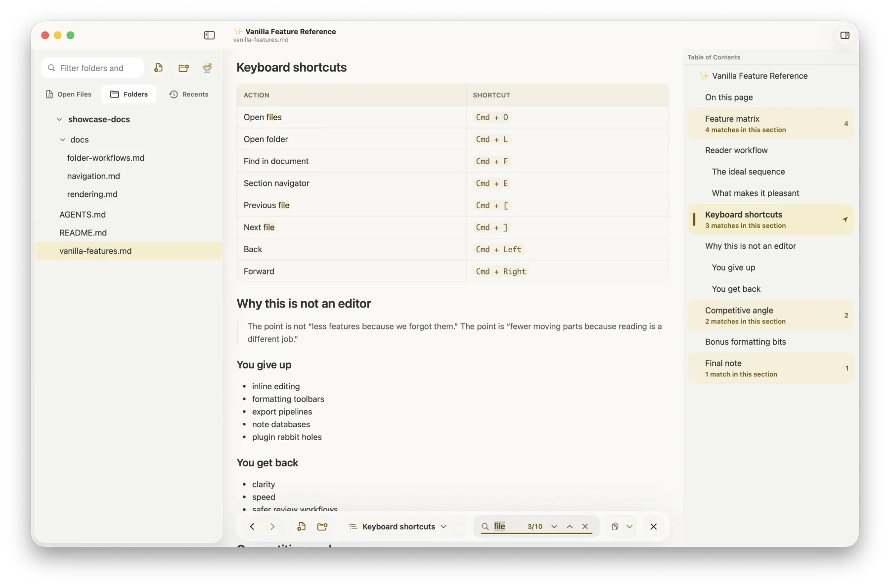Jump to previous search match

point(570,527)
